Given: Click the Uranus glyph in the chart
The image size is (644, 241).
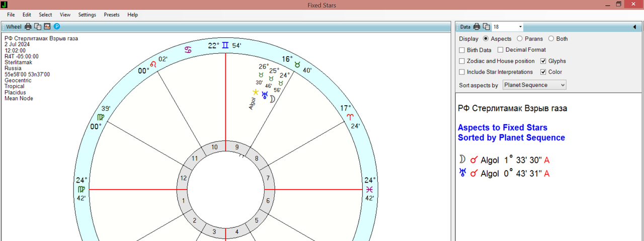Looking at the screenshot, I should [265, 95].
